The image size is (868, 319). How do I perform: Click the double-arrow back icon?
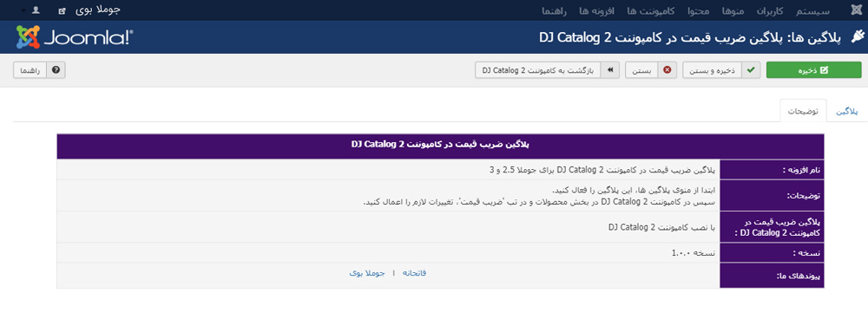tap(610, 70)
